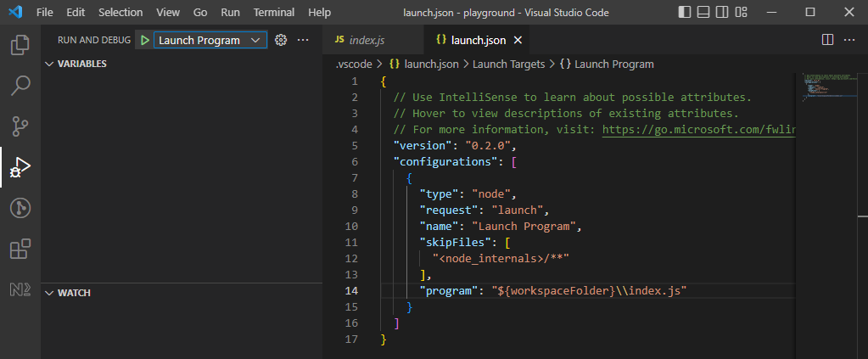
Task: Open launch.json via the gear icon
Action: tap(281, 40)
